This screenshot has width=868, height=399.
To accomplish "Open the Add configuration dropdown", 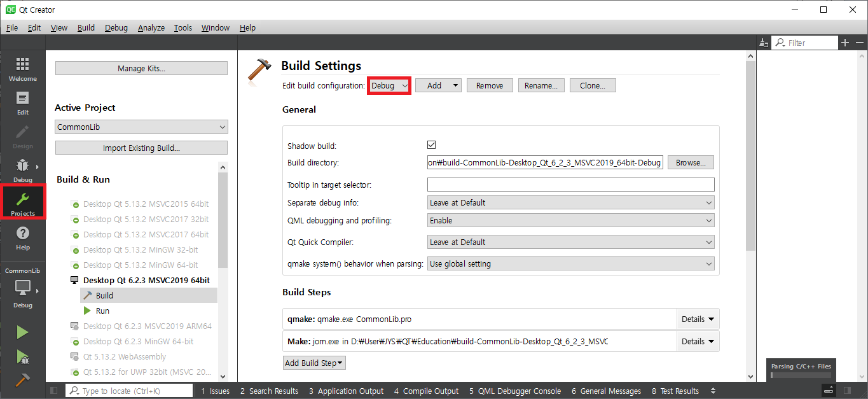I will coord(439,85).
